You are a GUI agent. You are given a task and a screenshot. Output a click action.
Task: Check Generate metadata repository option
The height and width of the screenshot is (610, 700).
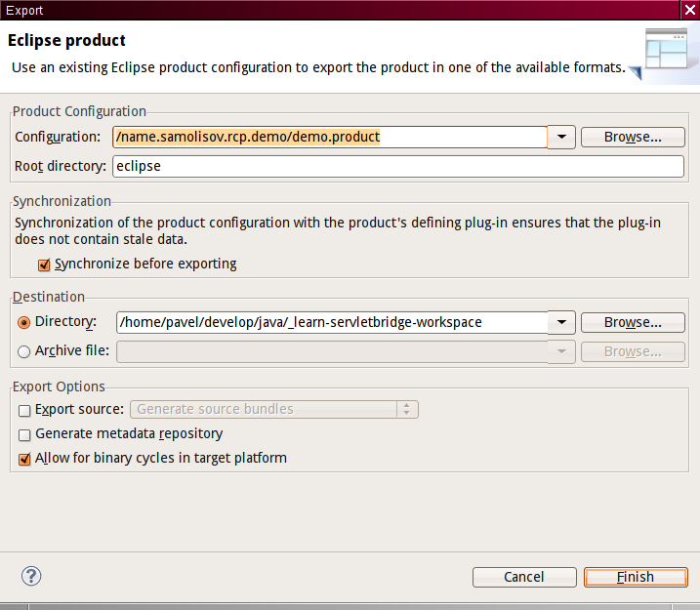[x=24, y=434]
